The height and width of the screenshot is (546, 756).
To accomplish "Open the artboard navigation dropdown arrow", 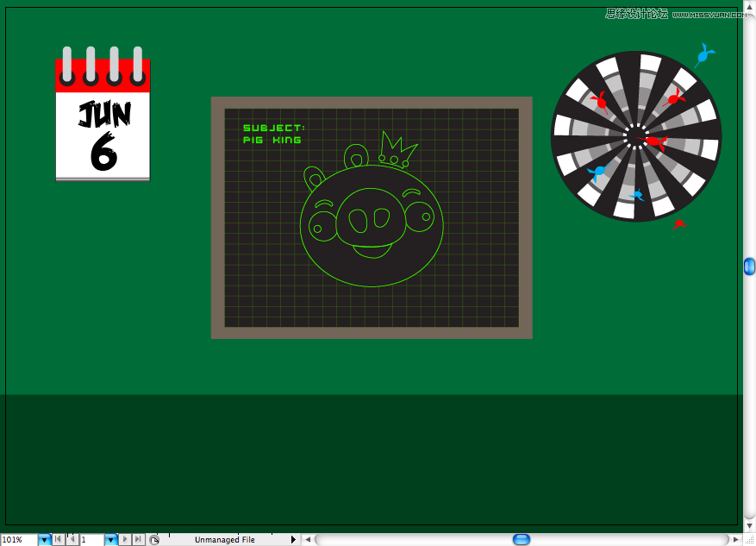I will (x=111, y=540).
